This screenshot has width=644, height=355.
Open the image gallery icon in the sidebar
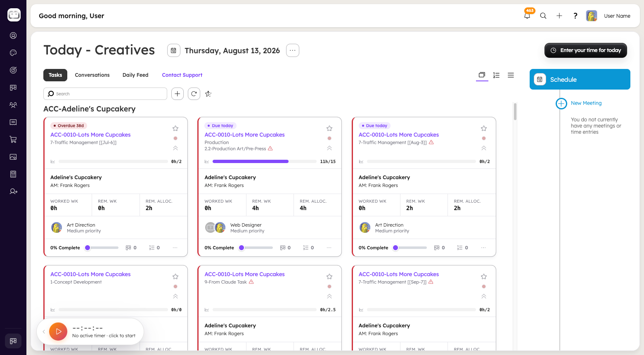point(13,157)
